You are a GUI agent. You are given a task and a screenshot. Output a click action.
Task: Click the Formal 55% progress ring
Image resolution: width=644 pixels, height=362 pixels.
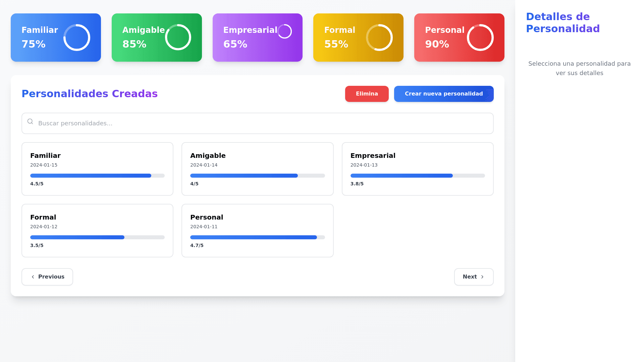tap(379, 38)
